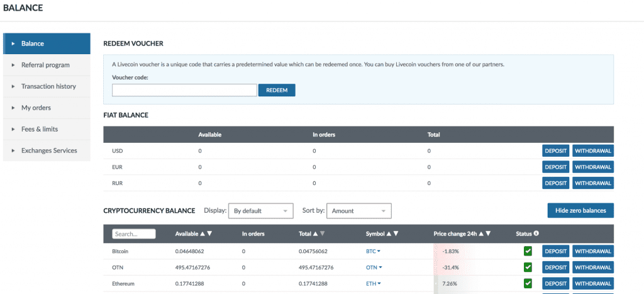644x294 pixels.
Task: Open Exchanges Services section
Action: [x=47, y=150]
